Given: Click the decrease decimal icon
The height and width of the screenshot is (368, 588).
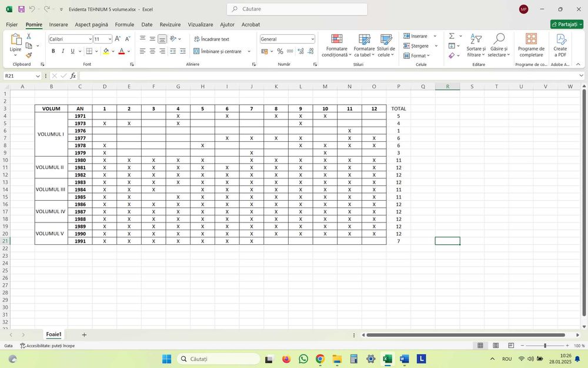Looking at the screenshot, I should pos(310,51).
